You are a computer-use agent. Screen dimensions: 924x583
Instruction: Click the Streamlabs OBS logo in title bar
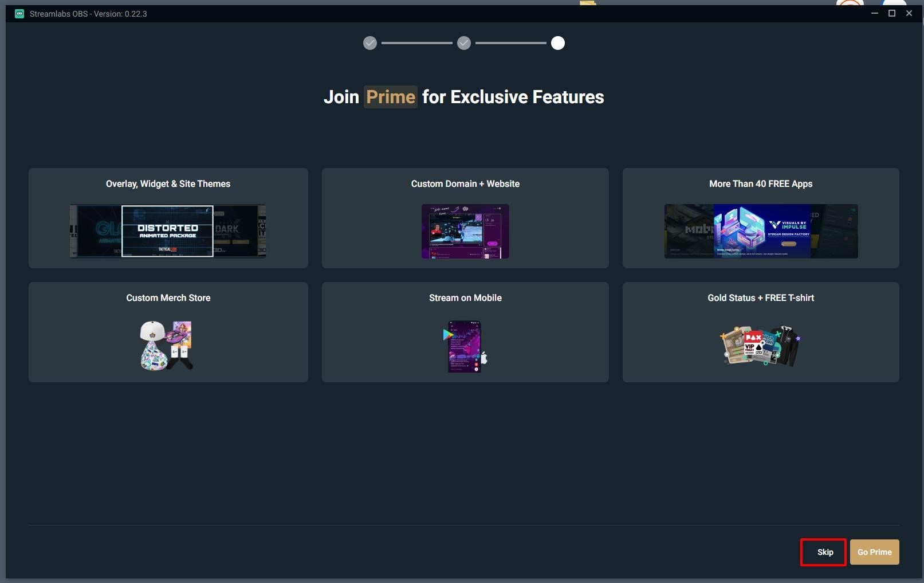(19, 14)
